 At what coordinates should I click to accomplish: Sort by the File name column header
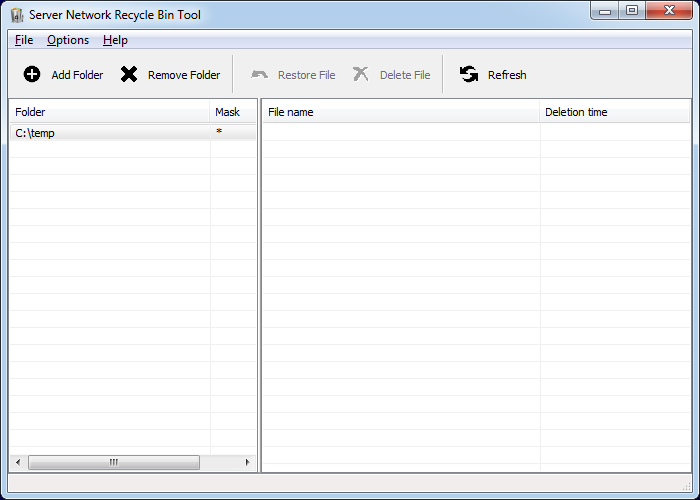coord(400,112)
